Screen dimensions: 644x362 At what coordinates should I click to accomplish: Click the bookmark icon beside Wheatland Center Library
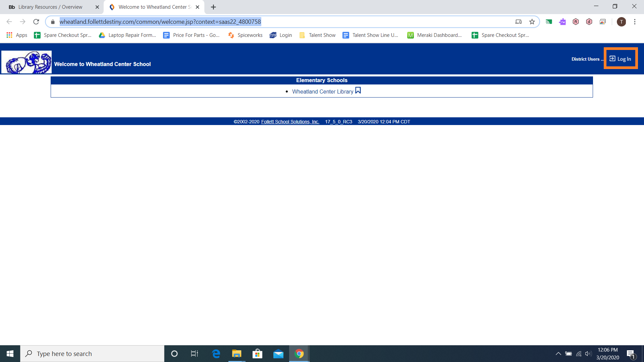[x=358, y=90]
